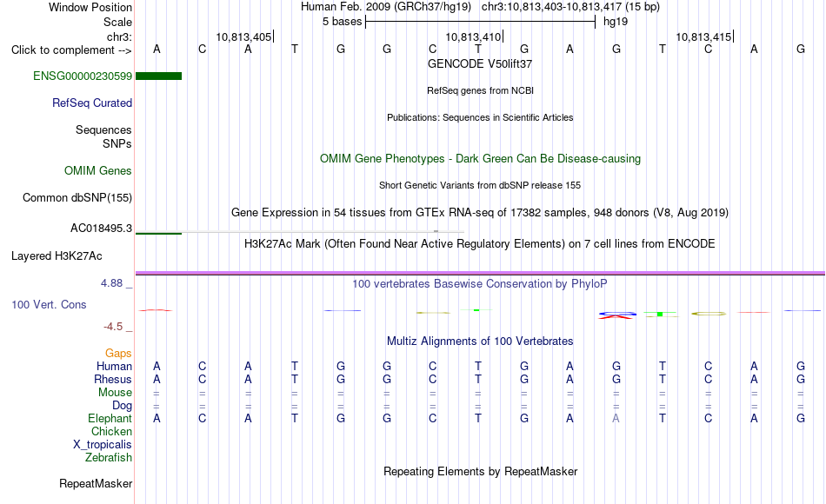This screenshot has width=826, height=504.
Task: Click the GENCODE V50lift37 track title
Action: click(x=480, y=63)
